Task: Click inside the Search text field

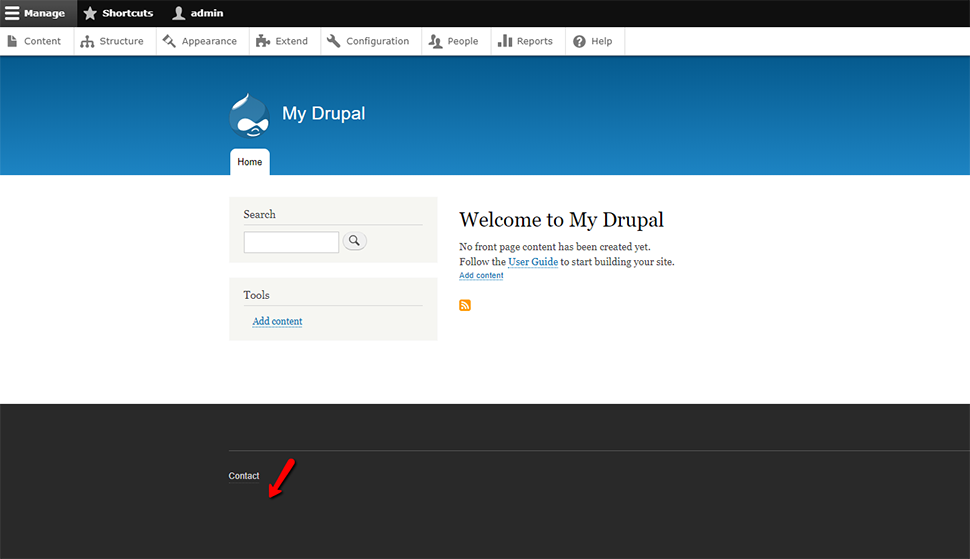Action: click(x=291, y=242)
